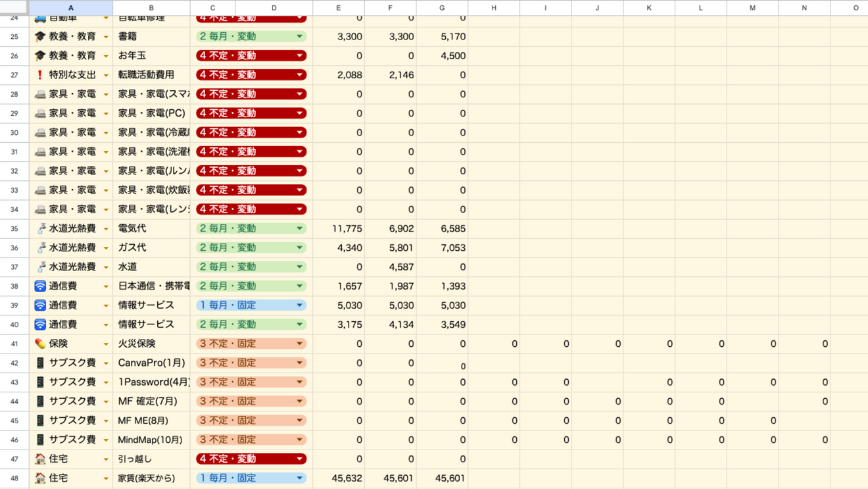Click cell with value 4,134
This screenshot has height=489, width=868.
(390, 324)
